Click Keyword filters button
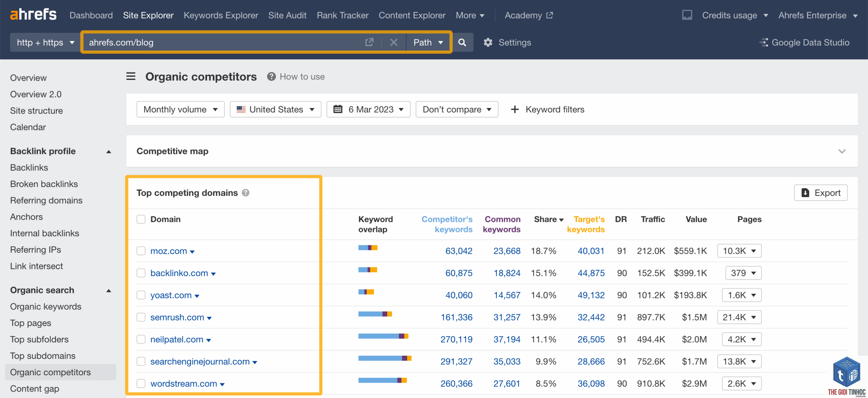868x398 pixels. point(548,109)
